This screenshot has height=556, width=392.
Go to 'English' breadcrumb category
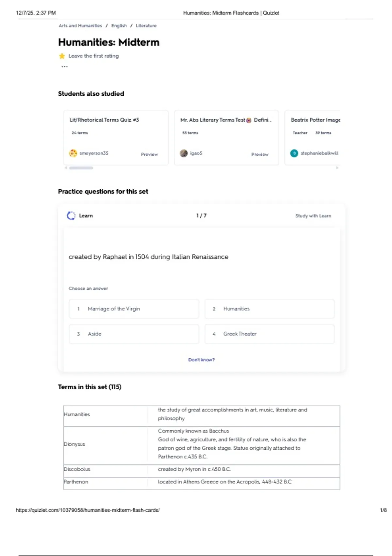[119, 26]
